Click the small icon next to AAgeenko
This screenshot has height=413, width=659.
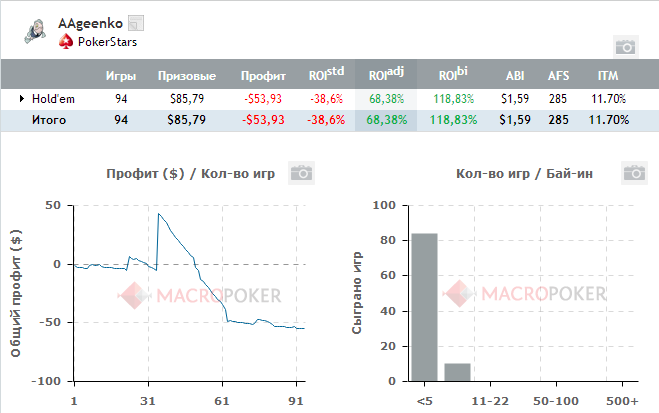[x=137, y=22]
